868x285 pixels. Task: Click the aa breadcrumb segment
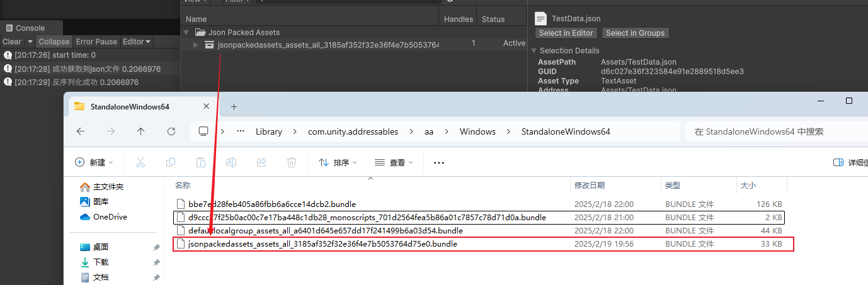(429, 131)
